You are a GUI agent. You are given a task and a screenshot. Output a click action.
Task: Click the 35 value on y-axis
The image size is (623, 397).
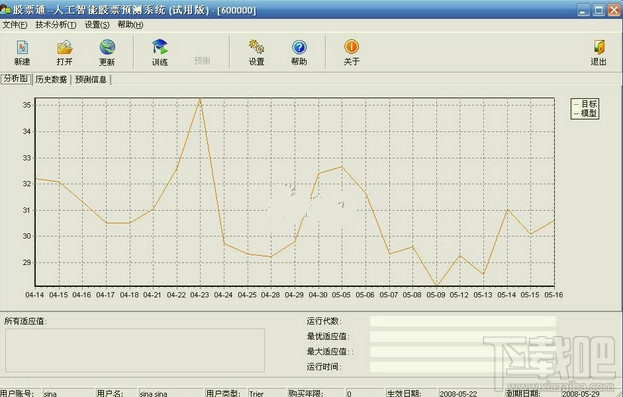pos(27,105)
